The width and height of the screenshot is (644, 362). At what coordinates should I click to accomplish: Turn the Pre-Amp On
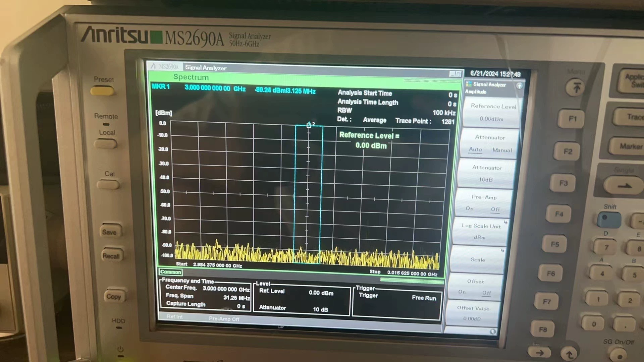(x=469, y=208)
